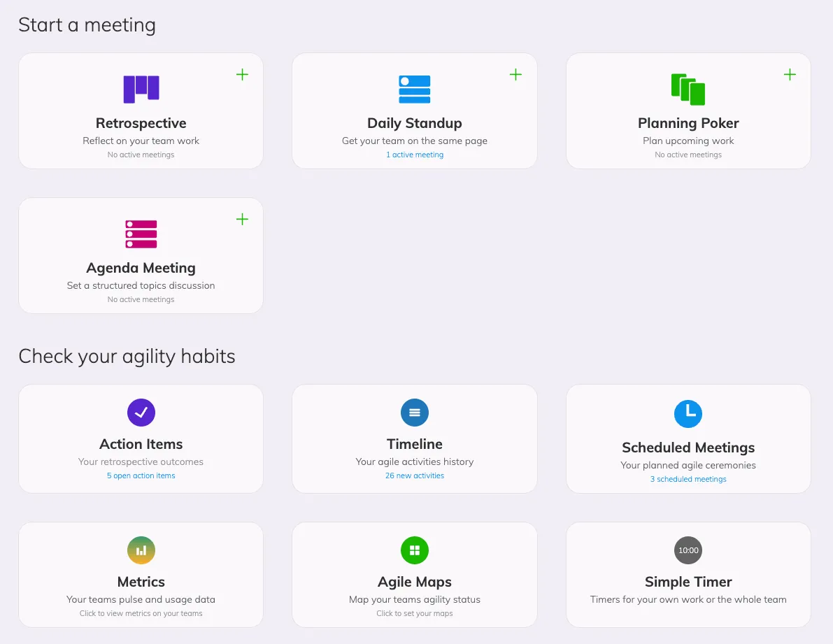Viewport: 833px width, 644px height.
Task: Click 'No active meetings' under Planning Poker
Action: 688,155
